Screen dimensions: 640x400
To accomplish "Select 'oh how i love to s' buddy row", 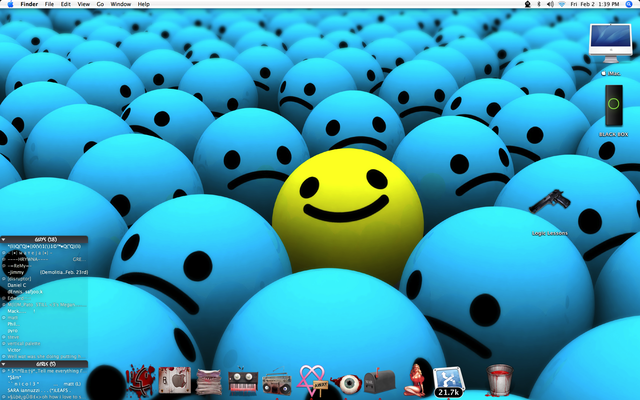I will (44, 397).
